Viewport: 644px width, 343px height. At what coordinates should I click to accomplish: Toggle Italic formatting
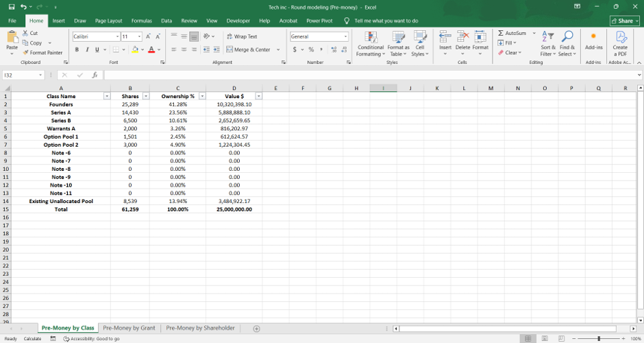click(x=87, y=49)
